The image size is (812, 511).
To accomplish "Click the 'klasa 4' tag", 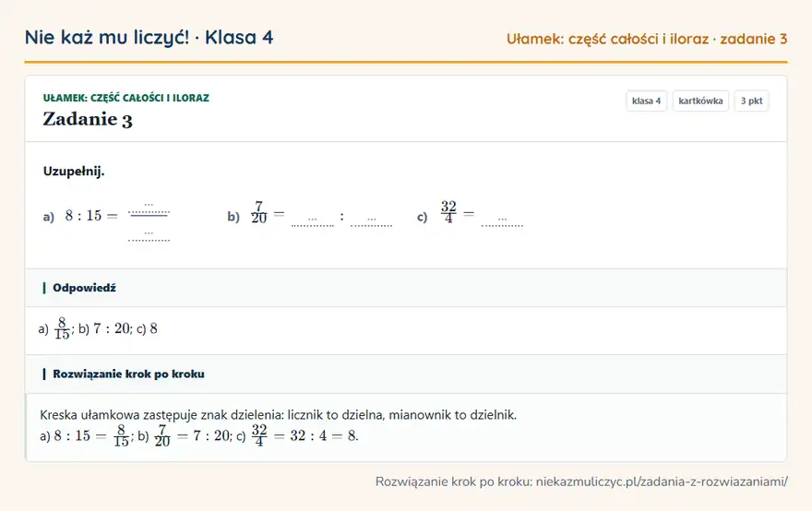I will click(x=646, y=101).
